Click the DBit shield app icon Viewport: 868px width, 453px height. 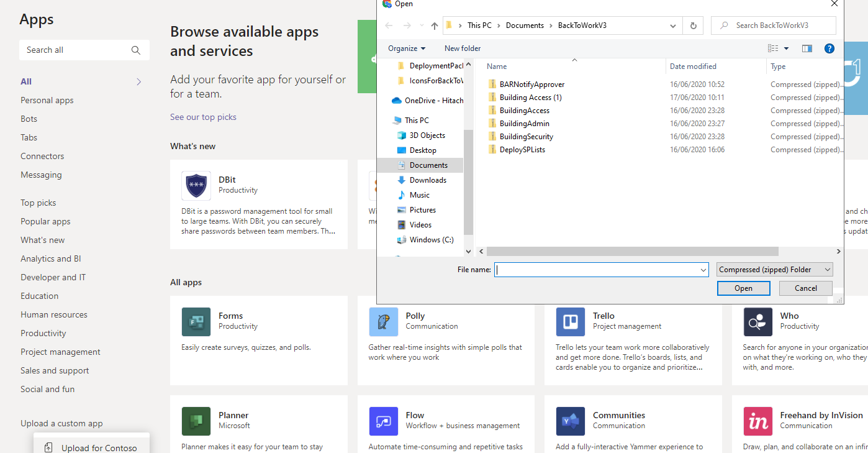click(x=196, y=186)
